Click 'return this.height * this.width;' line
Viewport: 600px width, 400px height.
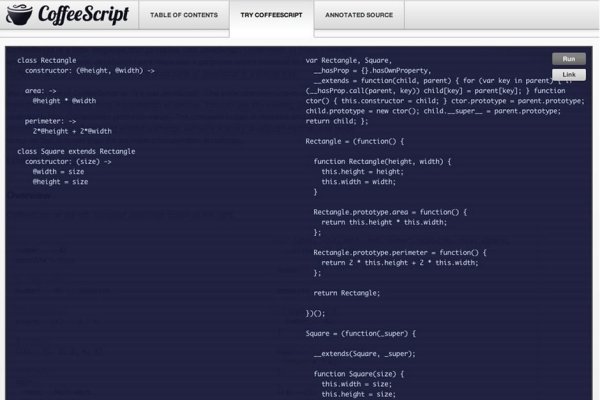[x=384, y=222]
